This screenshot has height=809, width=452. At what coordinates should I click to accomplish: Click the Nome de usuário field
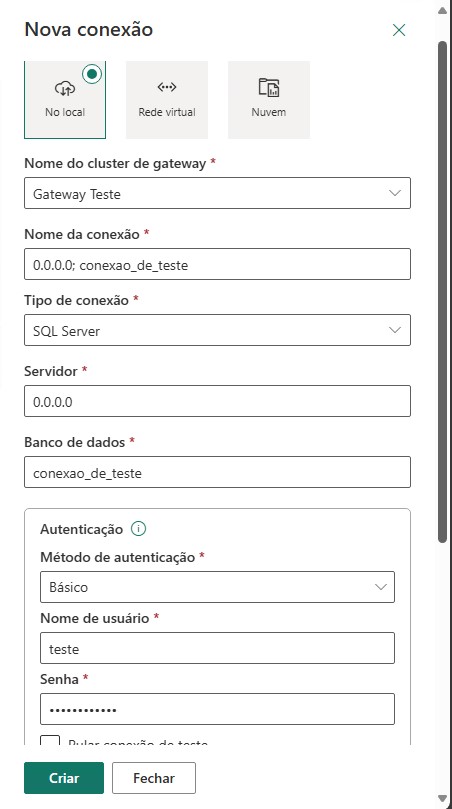[x=217, y=648]
